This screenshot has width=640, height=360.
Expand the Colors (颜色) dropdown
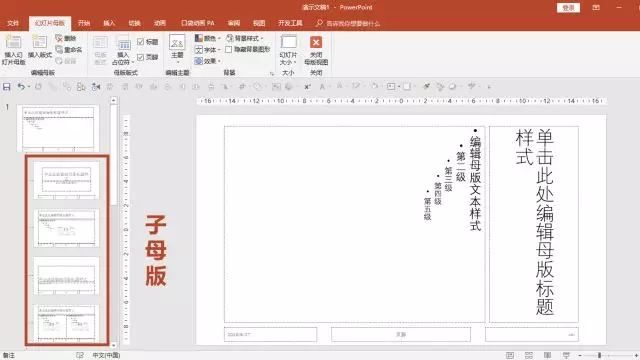click(x=208, y=38)
